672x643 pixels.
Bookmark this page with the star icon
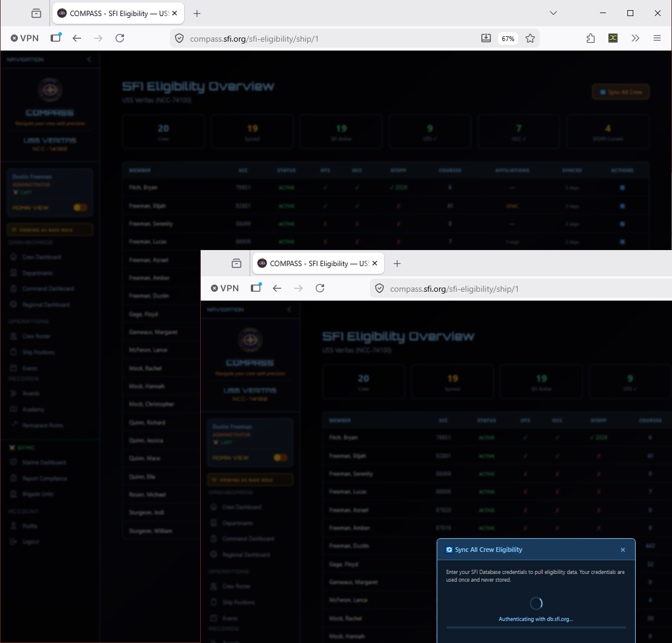click(x=530, y=38)
